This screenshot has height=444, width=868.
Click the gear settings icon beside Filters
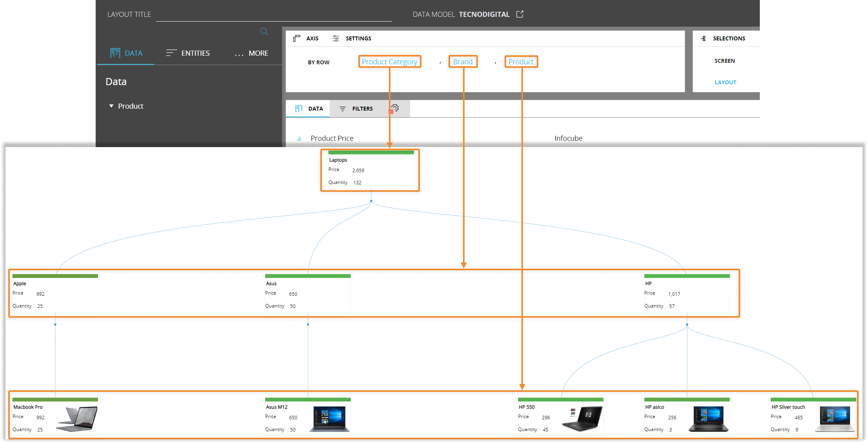pyautogui.click(x=395, y=108)
